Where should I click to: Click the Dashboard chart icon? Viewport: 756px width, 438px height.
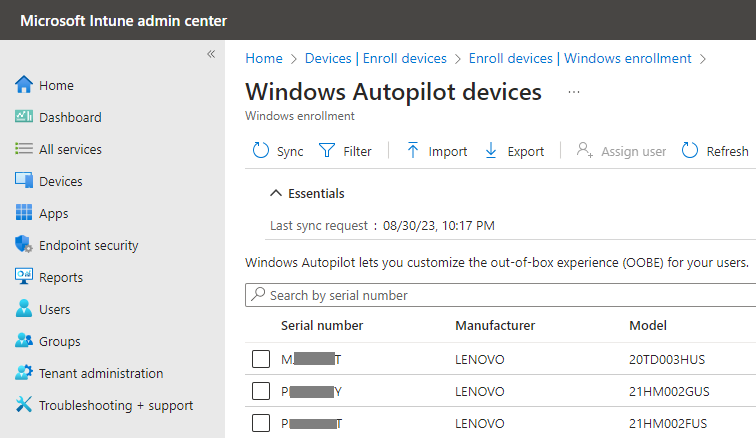coord(24,116)
